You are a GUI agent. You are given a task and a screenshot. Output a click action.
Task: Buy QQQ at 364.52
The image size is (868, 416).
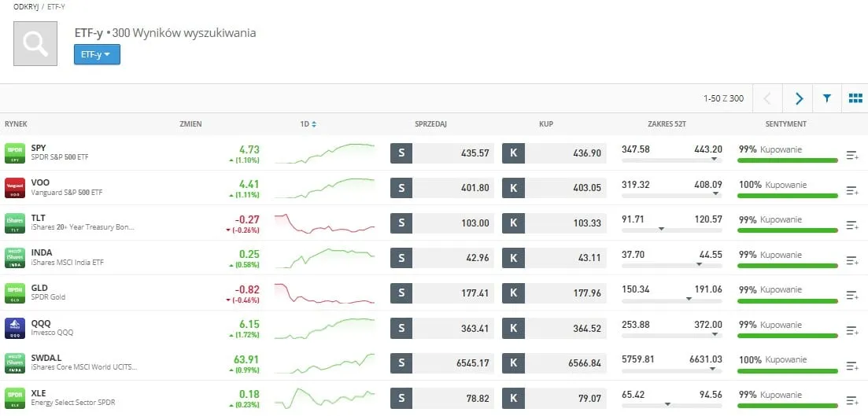coord(554,328)
